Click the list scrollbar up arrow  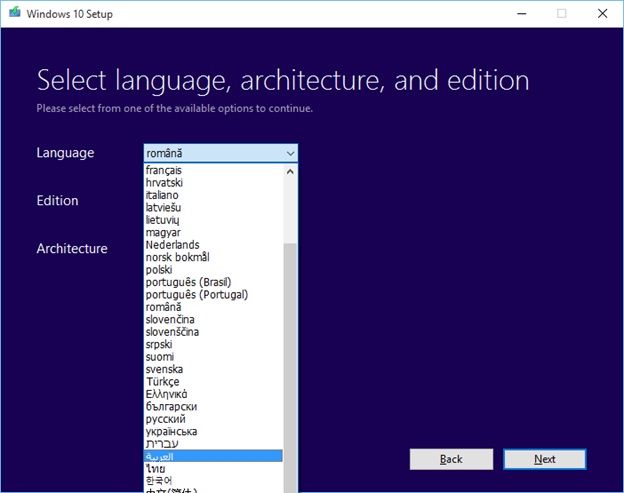click(x=290, y=171)
